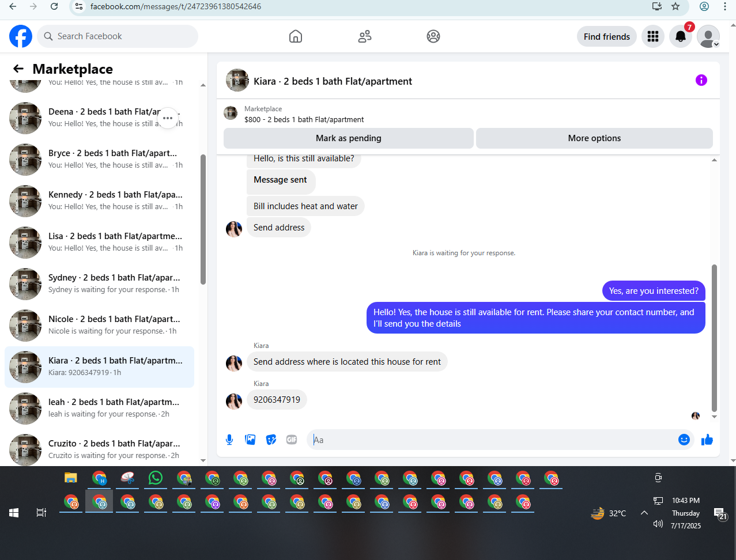Open the site information icon in address bar
Screen dimensions: 736x560
point(80,6)
